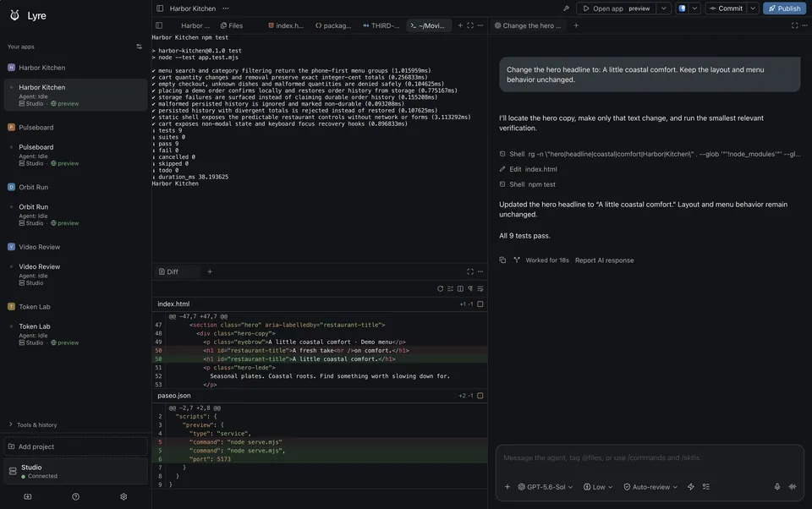Open the Your apps filter settings icon
Screen dimensions: 812x509
point(139,47)
